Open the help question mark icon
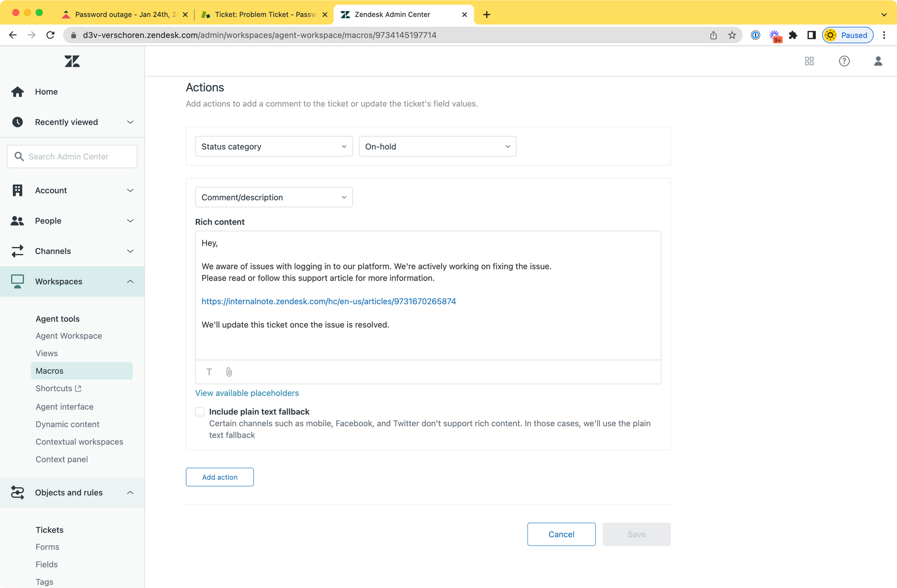 [x=844, y=61]
